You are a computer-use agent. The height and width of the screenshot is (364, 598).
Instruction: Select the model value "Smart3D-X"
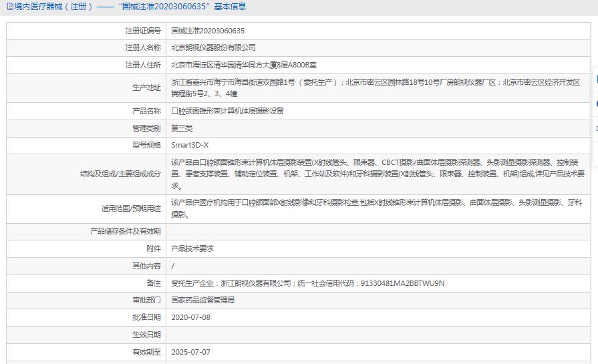190,145
